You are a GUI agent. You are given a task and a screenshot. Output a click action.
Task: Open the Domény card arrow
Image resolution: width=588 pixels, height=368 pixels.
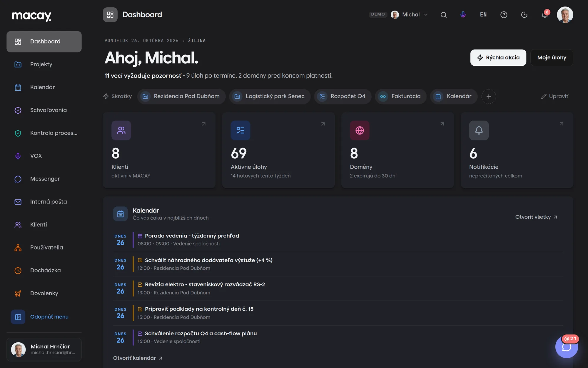pyautogui.click(x=442, y=124)
